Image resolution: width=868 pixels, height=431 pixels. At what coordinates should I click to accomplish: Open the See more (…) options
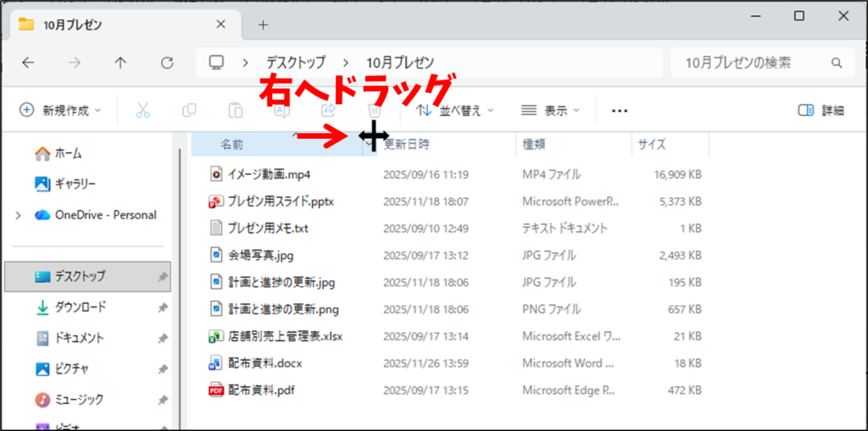pyautogui.click(x=619, y=110)
